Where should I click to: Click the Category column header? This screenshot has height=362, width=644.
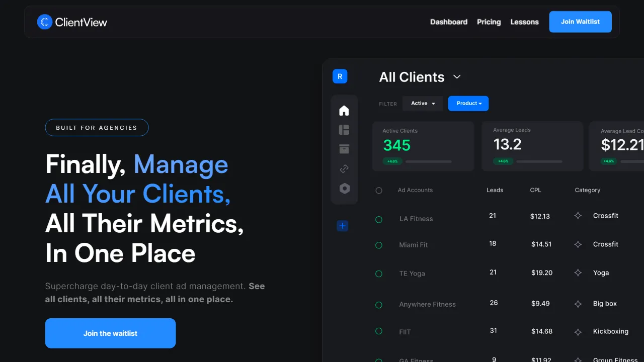coord(588,190)
